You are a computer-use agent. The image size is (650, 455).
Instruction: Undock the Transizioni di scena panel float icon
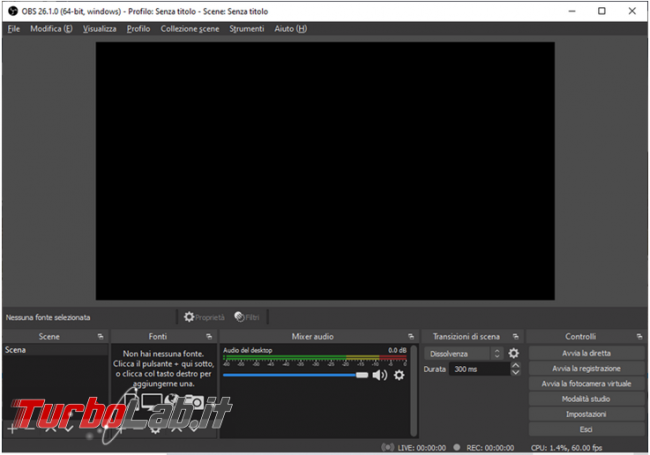pyautogui.click(x=516, y=336)
